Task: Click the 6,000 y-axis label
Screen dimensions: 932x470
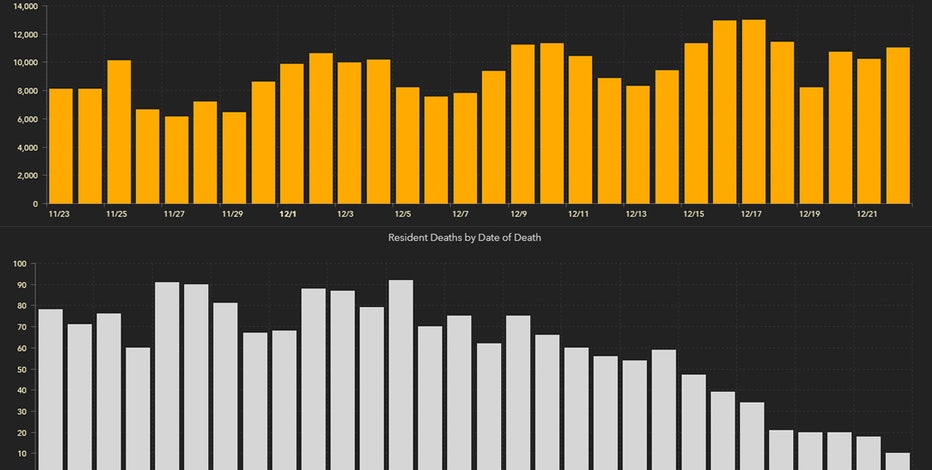Action: (x=27, y=119)
